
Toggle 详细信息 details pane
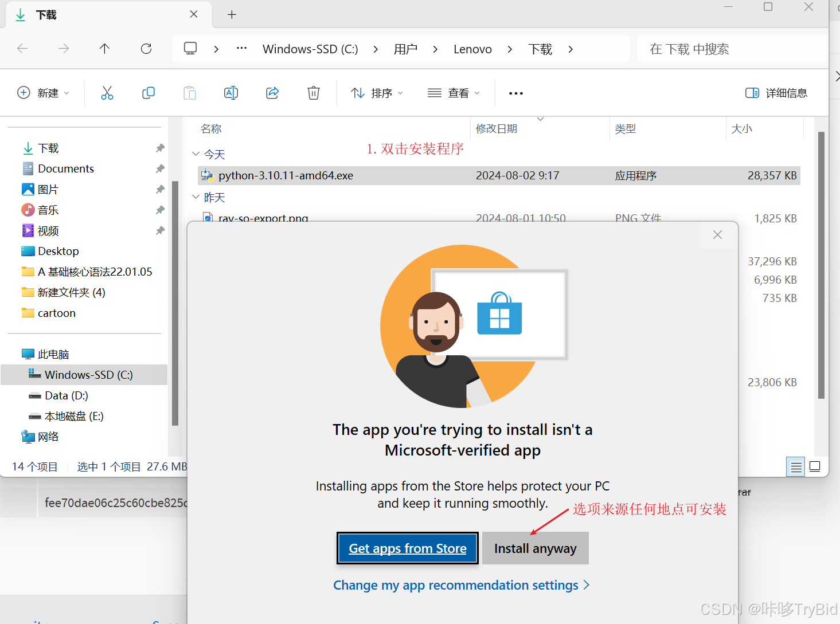coord(776,93)
